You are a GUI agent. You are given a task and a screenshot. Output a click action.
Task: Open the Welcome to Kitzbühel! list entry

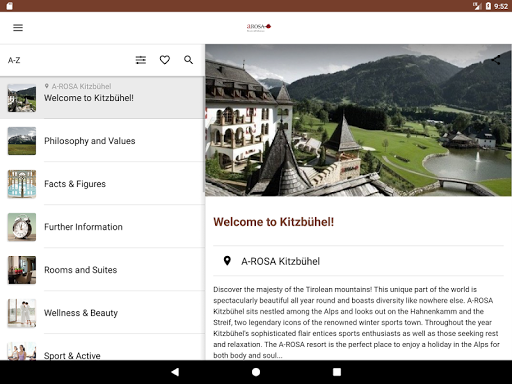click(102, 97)
